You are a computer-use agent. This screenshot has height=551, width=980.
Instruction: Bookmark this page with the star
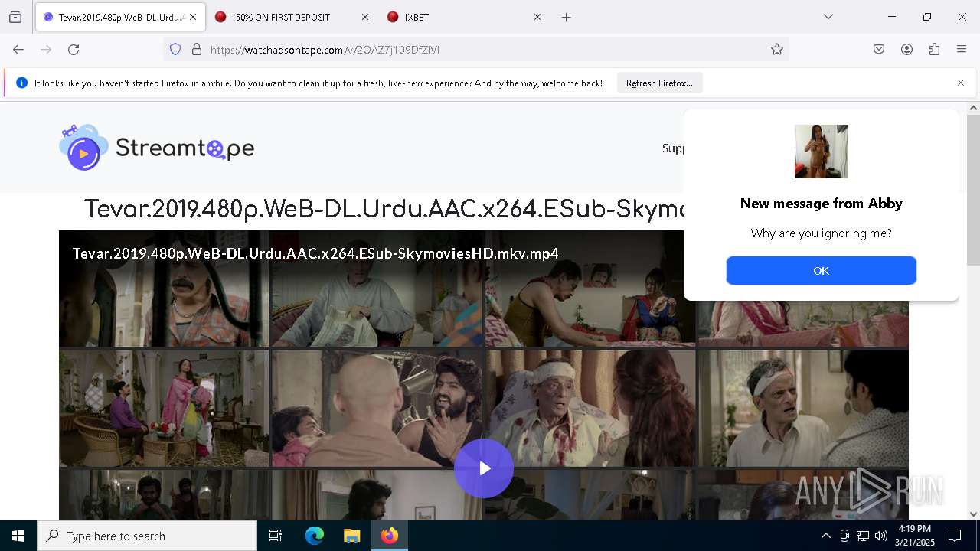pos(777,50)
